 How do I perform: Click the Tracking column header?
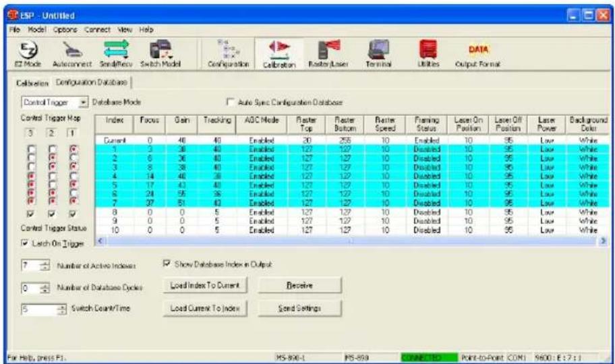pyautogui.click(x=216, y=124)
